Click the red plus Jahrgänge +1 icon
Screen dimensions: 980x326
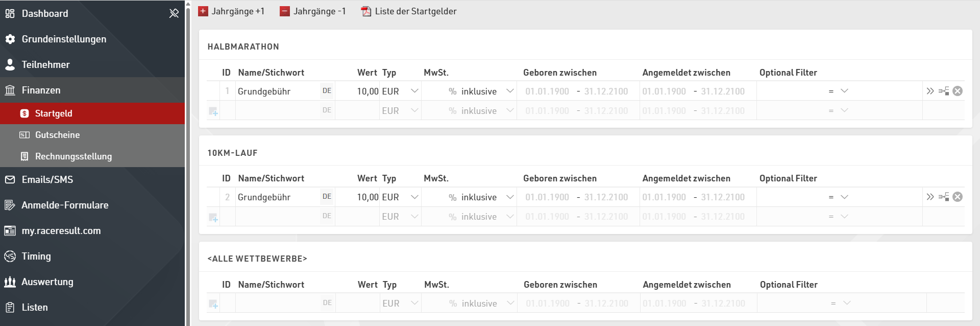pyautogui.click(x=203, y=11)
